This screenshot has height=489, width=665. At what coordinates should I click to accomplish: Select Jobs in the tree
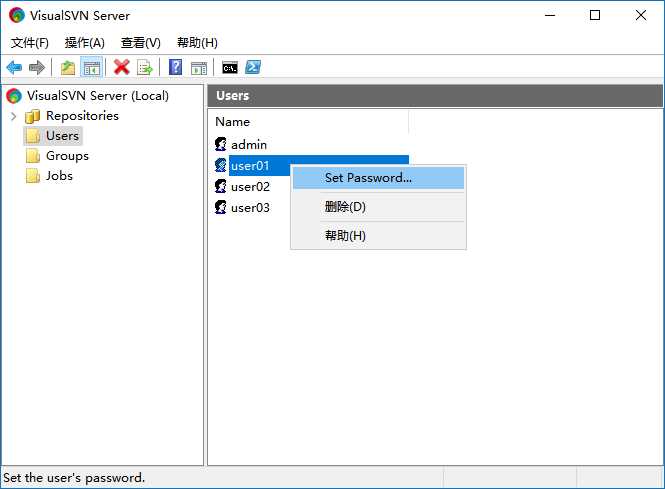point(59,176)
